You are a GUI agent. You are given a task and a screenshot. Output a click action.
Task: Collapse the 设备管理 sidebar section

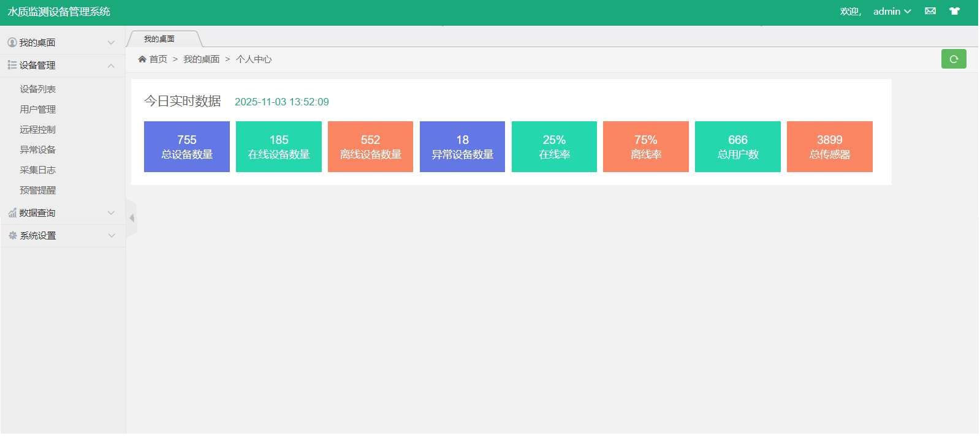point(61,65)
